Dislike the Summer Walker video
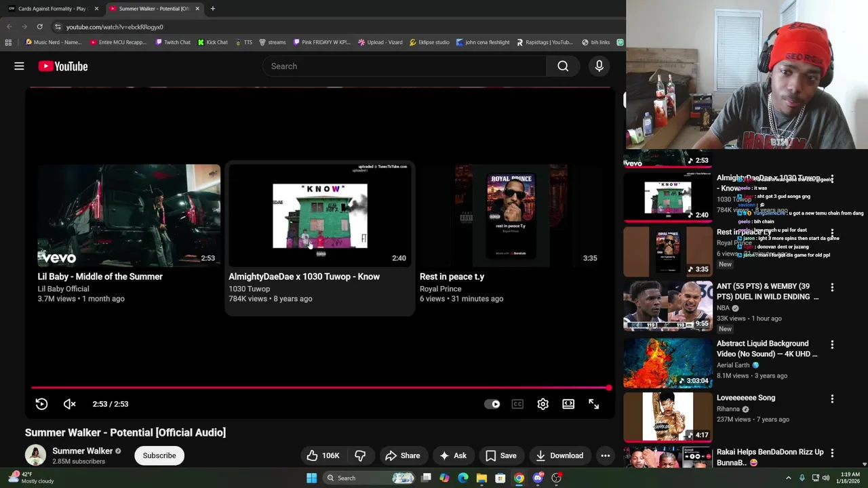The width and height of the screenshot is (868, 488). tap(360, 455)
